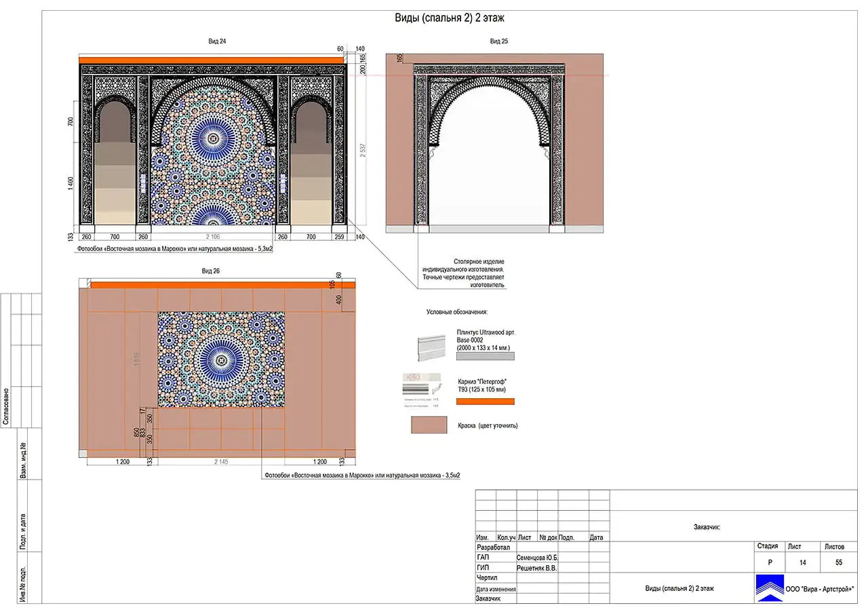This screenshot has height=614, width=868.
Task: Click the Вид 26 view label
Action: click(211, 271)
